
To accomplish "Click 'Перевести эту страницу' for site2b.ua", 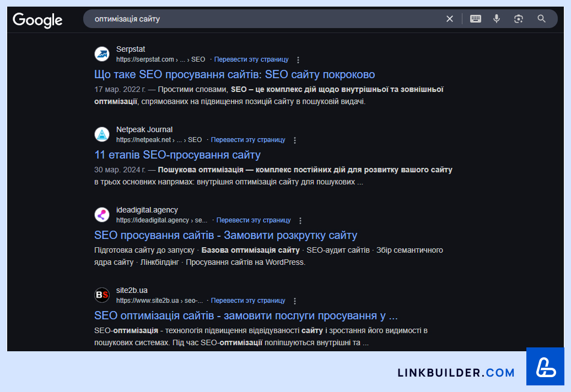I will [x=248, y=301].
